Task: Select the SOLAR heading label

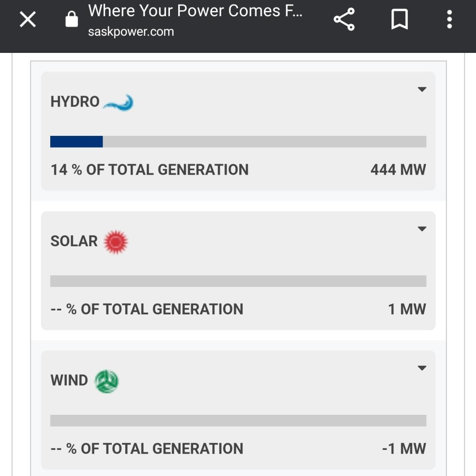Action: pos(74,241)
